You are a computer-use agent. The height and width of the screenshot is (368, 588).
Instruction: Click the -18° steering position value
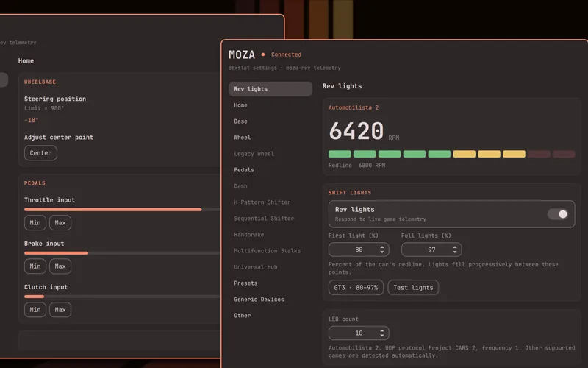[x=31, y=120]
